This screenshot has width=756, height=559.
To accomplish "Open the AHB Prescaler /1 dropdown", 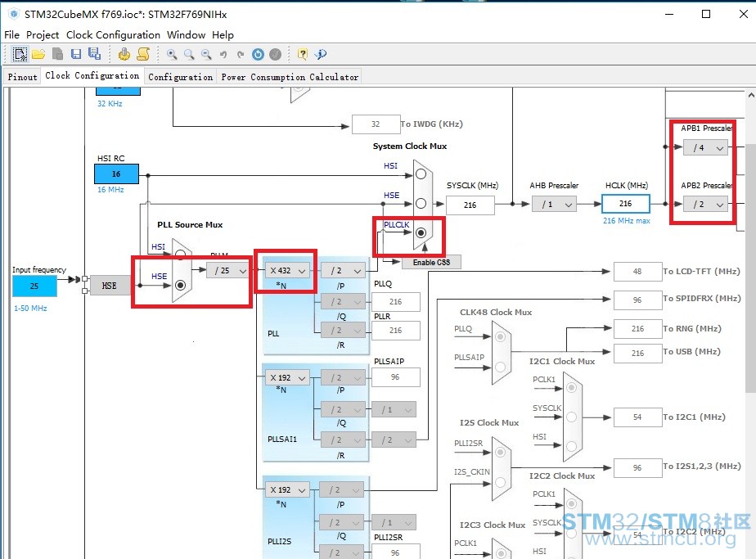I will coord(554,205).
